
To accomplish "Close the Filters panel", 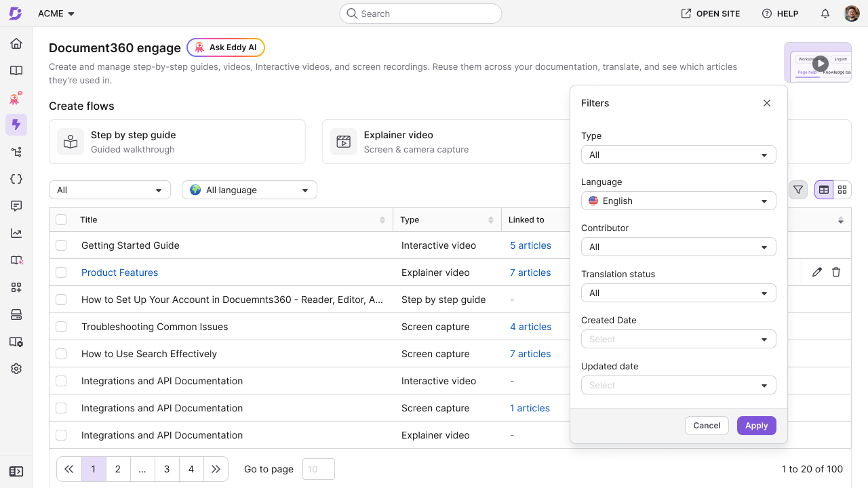I will pos(767,103).
